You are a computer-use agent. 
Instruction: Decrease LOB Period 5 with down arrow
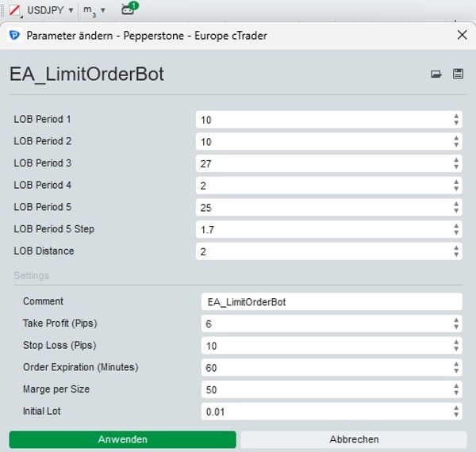click(456, 211)
